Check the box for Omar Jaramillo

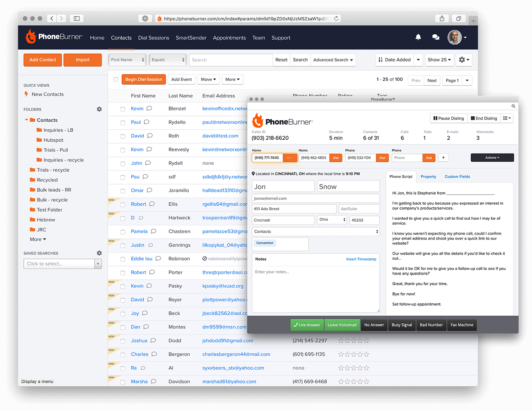point(123,191)
